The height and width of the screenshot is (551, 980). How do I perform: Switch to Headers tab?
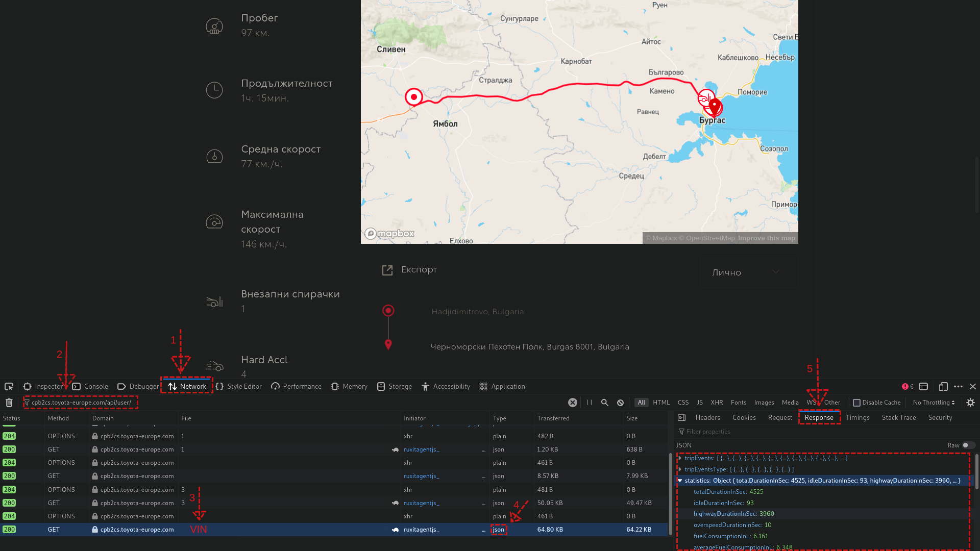click(x=707, y=418)
